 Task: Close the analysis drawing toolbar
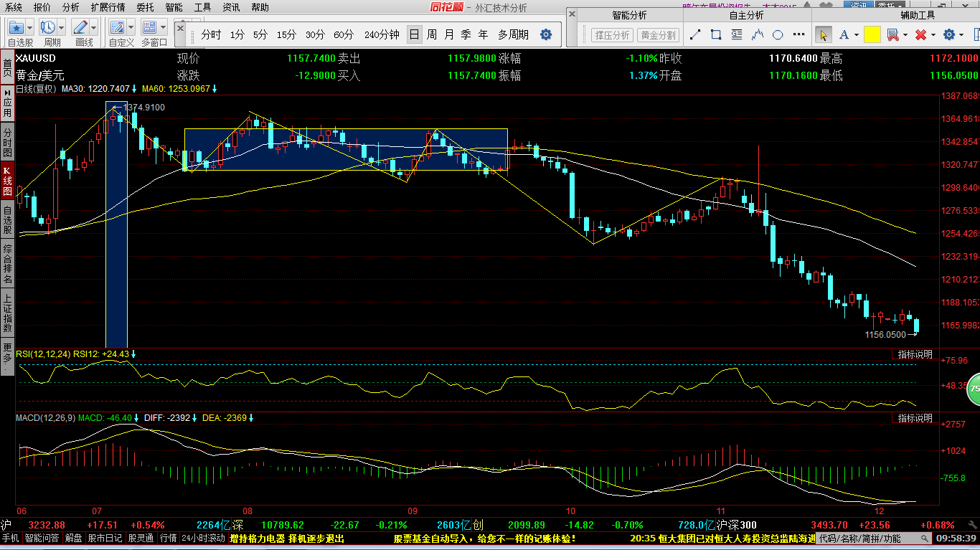(571, 14)
